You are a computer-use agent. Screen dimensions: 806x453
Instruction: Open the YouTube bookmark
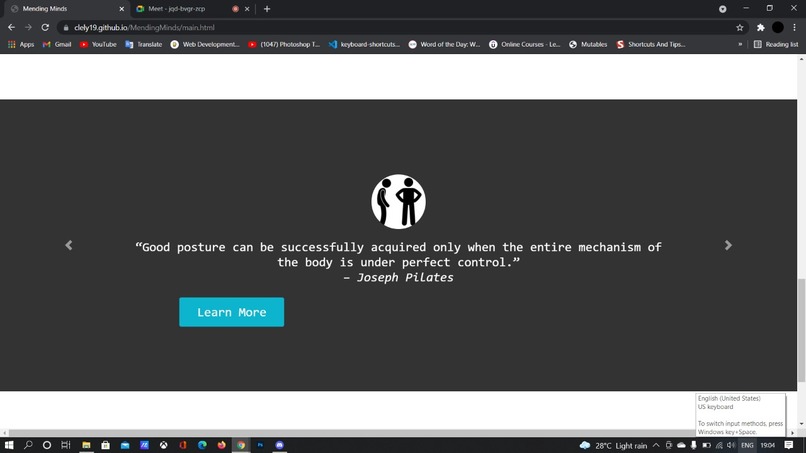(x=98, y=44)
